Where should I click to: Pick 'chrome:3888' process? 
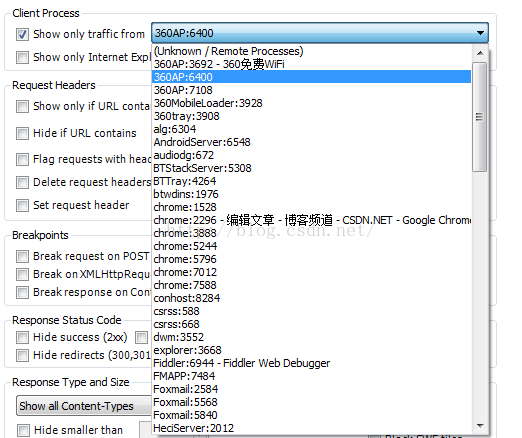click(x=312, y=233)
